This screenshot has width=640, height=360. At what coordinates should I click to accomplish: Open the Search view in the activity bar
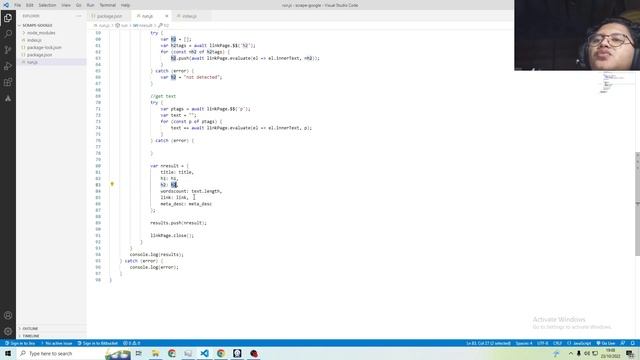8,34
